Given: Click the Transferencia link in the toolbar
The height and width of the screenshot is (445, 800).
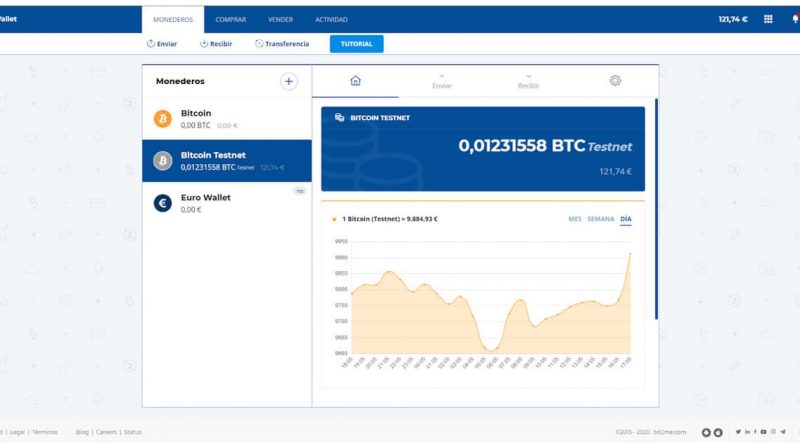Looking at the screenshot, I should (282, 44).
